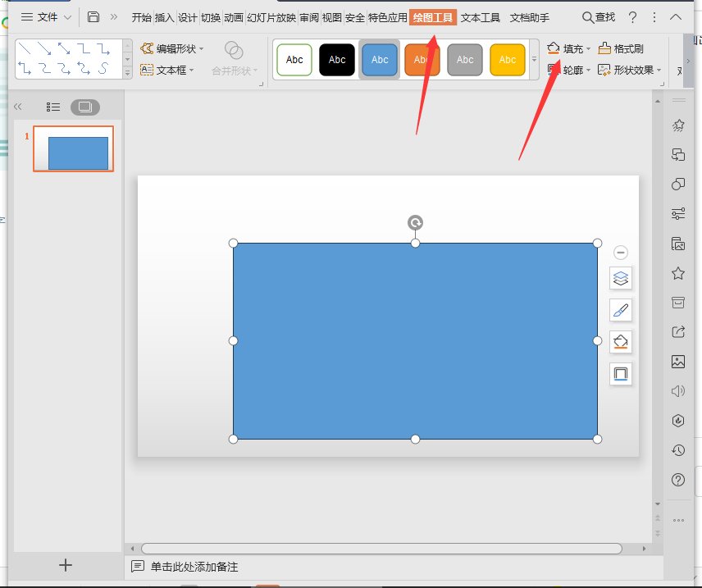Open the 形状效果 shape effects dropdown
Image resolution: width=702 pixels, height=588 pixels.
click(630, 71)
